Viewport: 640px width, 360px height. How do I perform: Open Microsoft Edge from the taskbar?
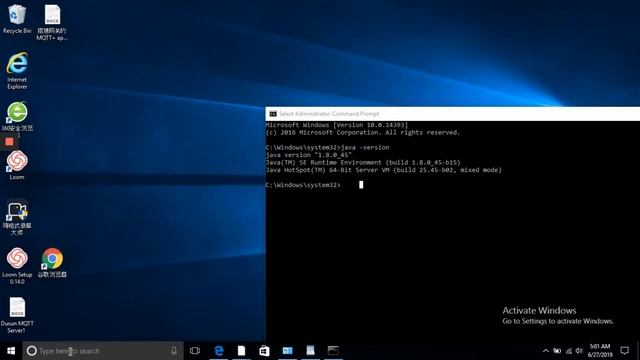point(219,351)
